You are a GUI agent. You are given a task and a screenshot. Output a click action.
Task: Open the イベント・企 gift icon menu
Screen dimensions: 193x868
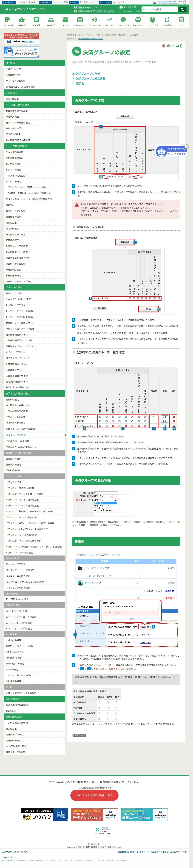80,21
